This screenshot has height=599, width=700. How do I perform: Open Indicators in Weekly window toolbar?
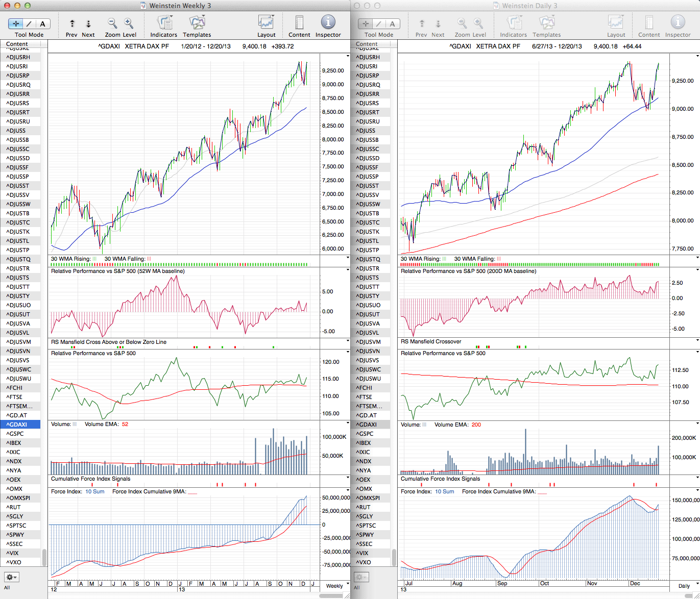pos(163,23)
